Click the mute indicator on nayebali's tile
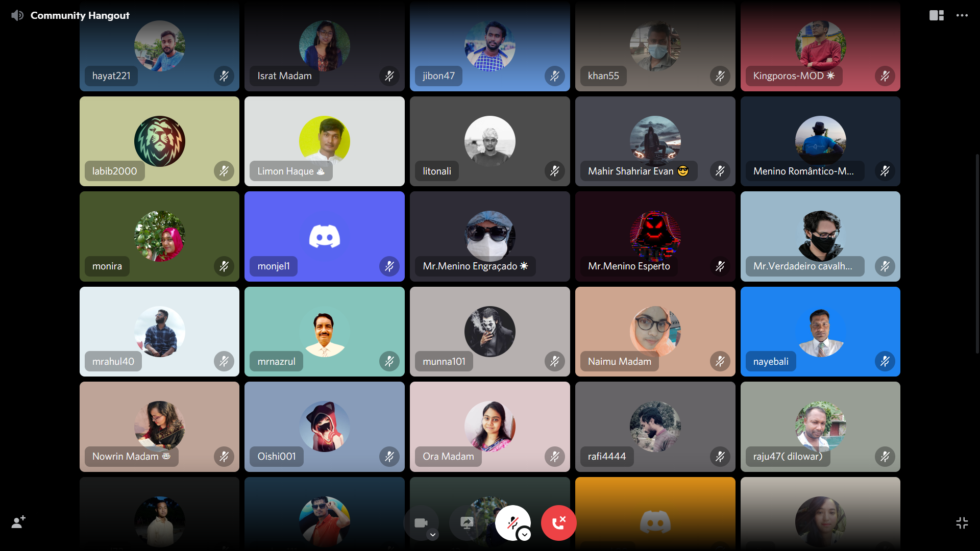The width and height of the screenshot is (980, 551). 885,362
